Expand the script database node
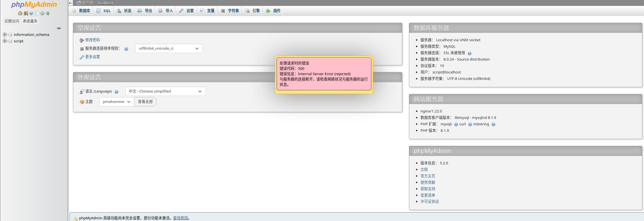The width and height of the screenshot is (644, 221). 5,41
